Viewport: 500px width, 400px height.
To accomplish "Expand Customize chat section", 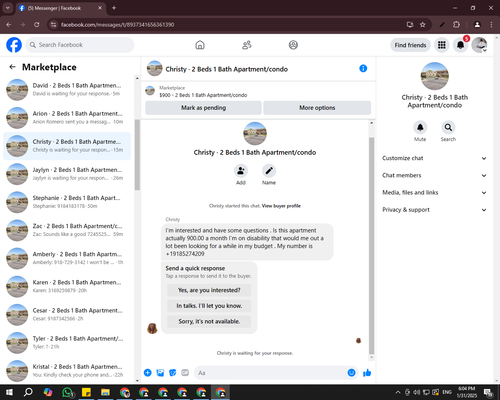I will pyautogui.click(x=434, y=158).
